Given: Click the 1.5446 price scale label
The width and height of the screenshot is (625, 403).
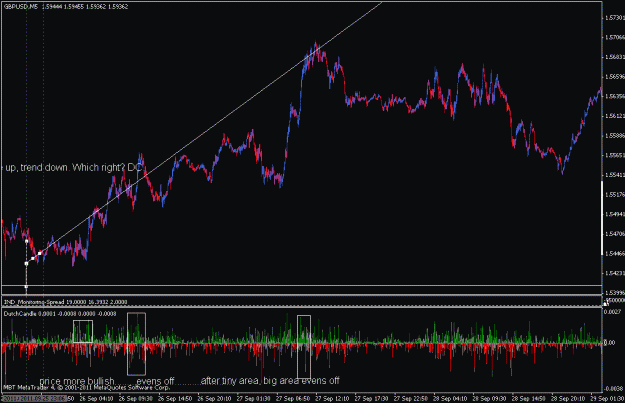Looking at the screenshot, I should pos(615,254).
